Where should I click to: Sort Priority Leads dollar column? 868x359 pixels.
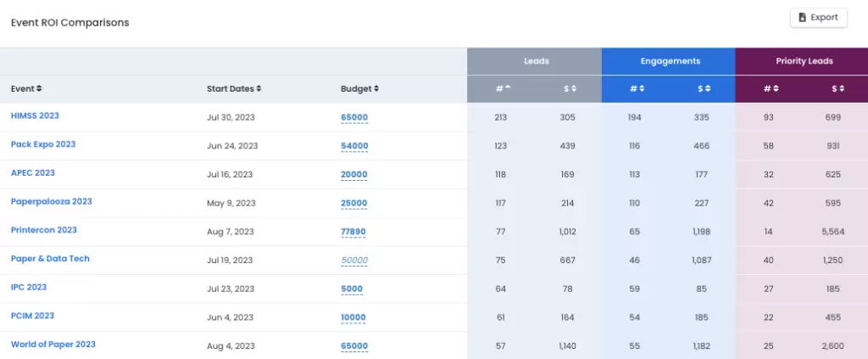point(842,88)
